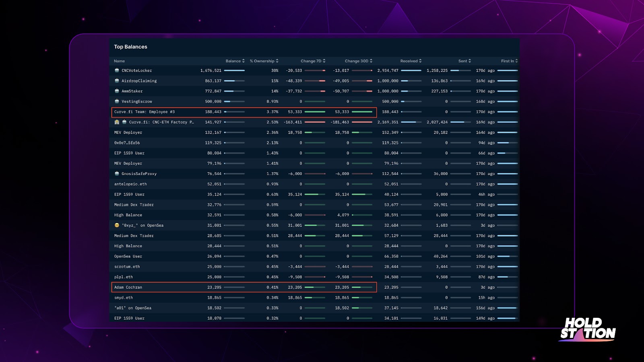Click the Name column header

(119, 61)
